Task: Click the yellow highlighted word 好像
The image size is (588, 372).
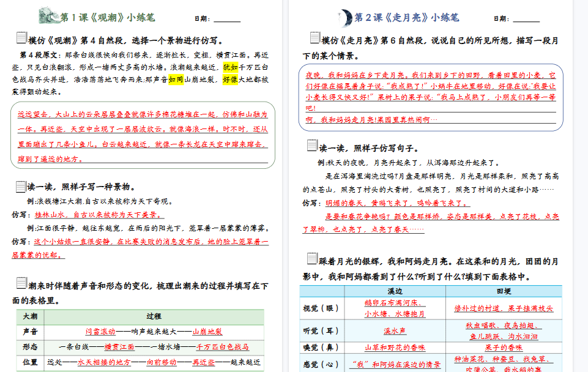Action: [x=230, y=80]
